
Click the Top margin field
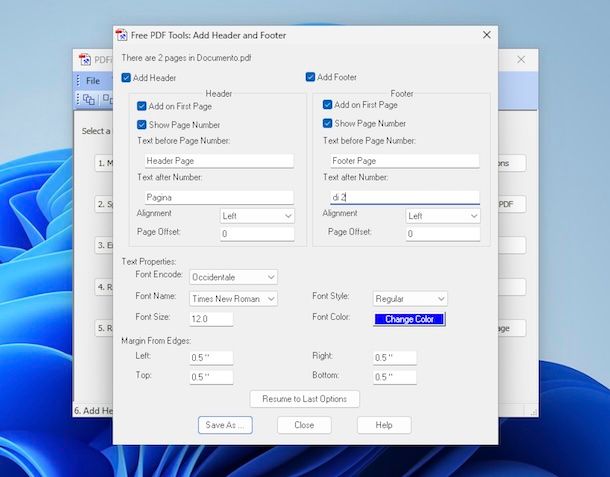coord(211,377)
